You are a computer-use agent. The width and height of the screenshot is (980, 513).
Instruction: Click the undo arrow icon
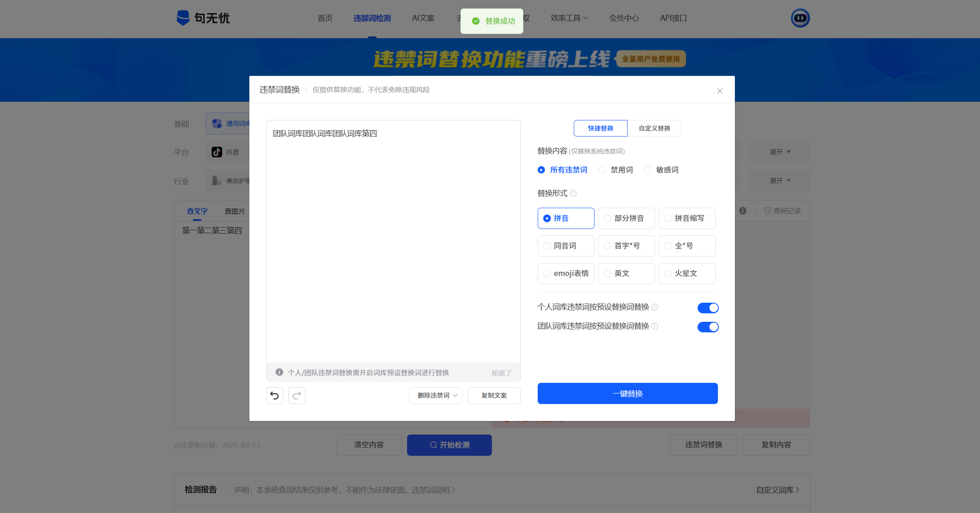tap(274, 396)
